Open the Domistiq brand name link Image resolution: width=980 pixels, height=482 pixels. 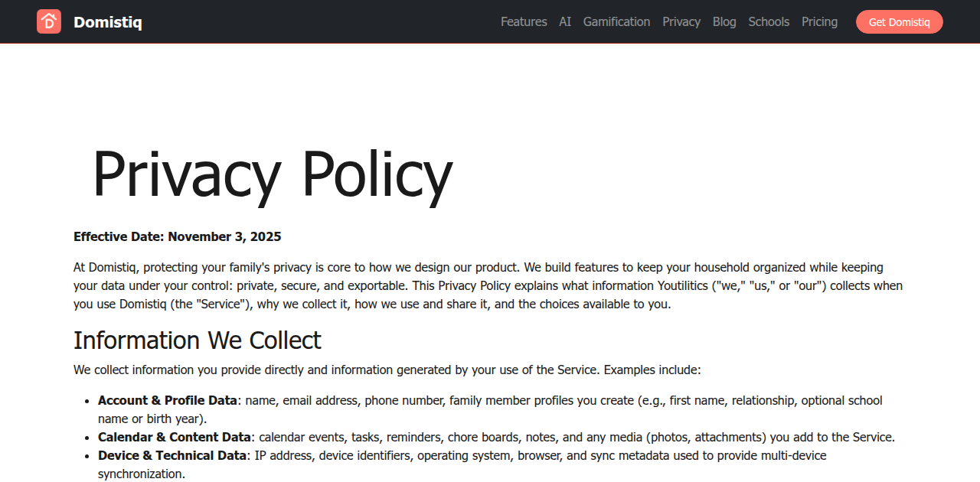107,22
